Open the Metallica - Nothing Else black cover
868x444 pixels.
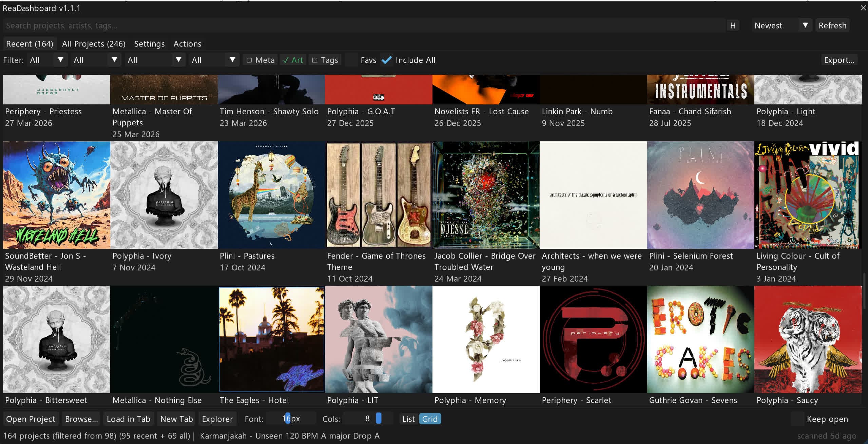point(164,339)
